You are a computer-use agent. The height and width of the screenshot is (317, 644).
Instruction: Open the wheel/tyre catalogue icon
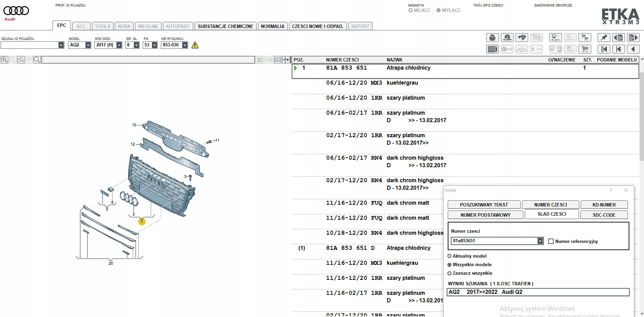tap(507, 38)
